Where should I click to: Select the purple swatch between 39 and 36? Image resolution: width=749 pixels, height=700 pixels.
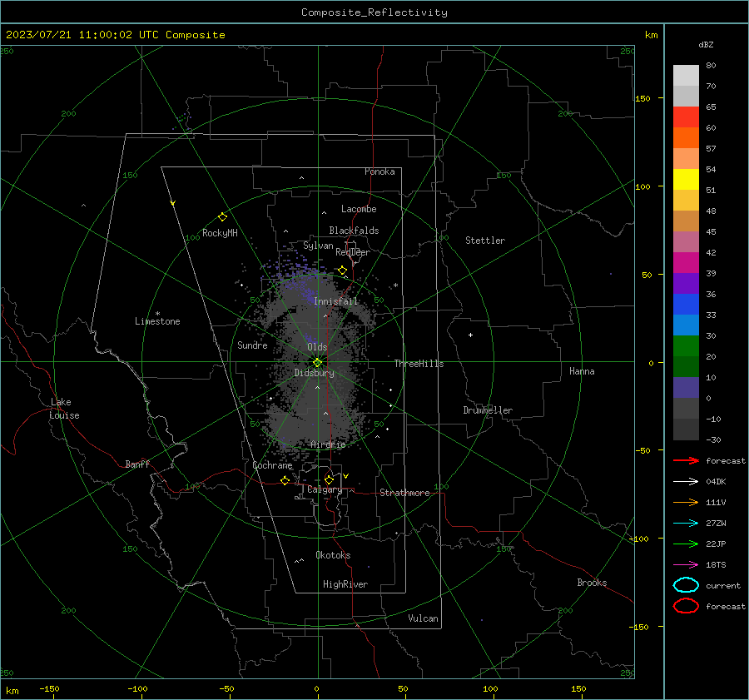pyautogui.click(x=686, y=284)
